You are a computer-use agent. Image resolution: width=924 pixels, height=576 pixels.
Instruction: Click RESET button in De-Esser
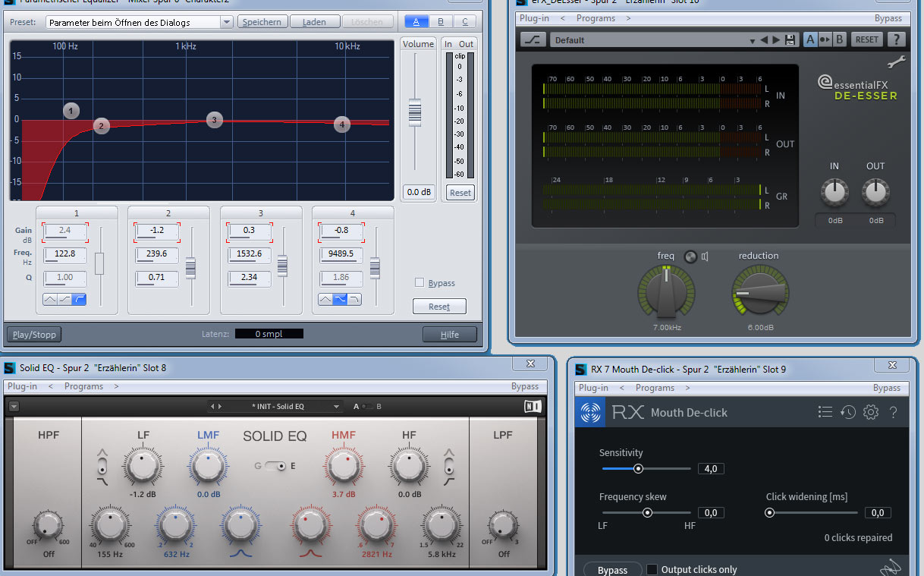pyautogui.click(x=866, y=39)
